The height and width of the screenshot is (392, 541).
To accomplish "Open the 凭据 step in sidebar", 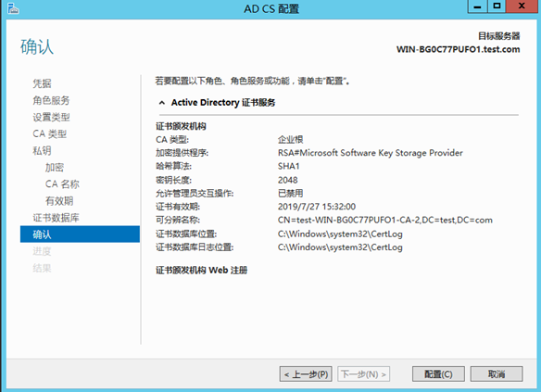I will pyautogui.click(x=42, y=83).
